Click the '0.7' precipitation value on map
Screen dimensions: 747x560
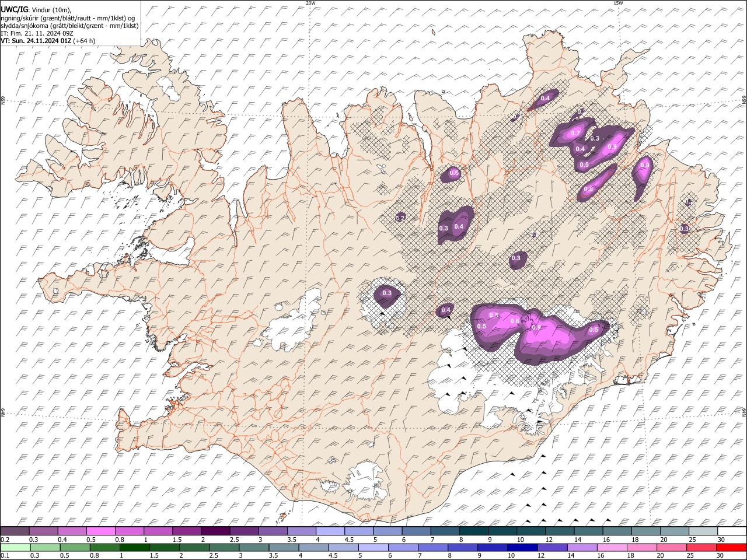point(575,134)
